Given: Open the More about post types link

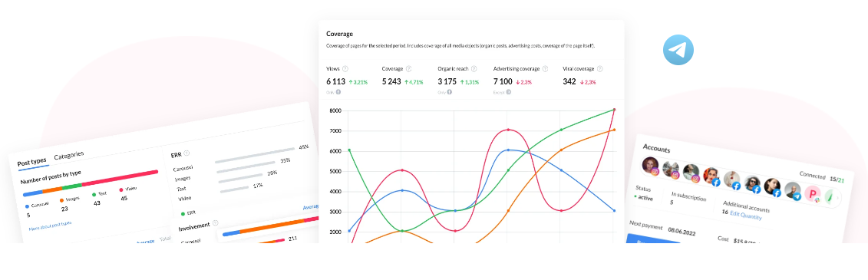Looking at the screenshot, I should (50, 226).
